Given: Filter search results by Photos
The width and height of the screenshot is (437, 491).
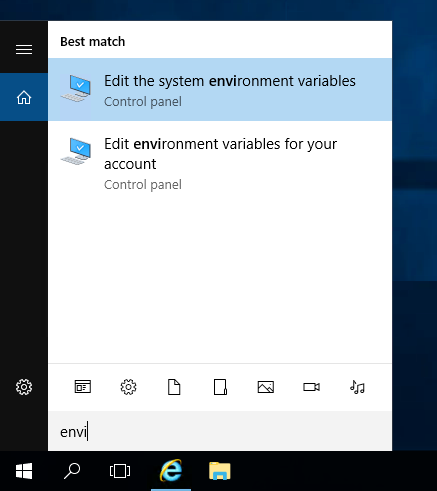Looking at the screenshot, I should point(266,387).
